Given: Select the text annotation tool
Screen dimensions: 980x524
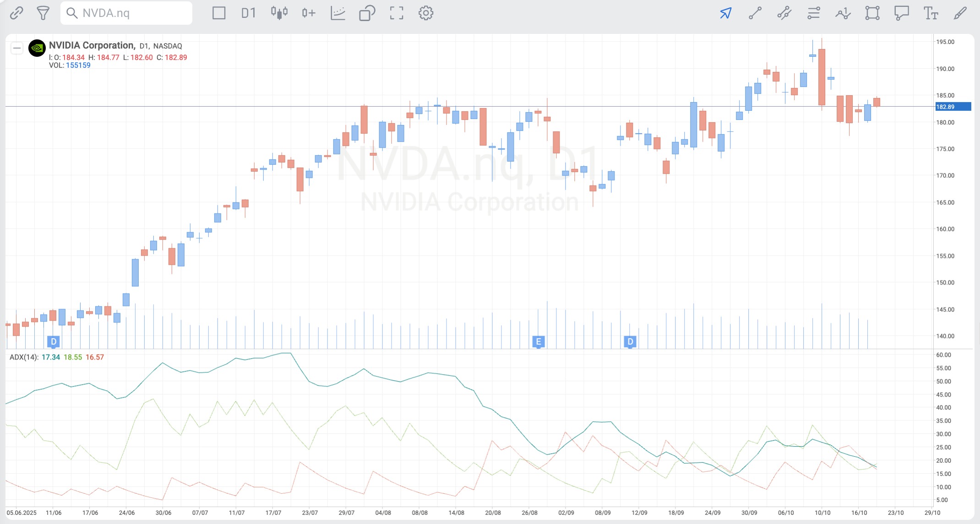Looking at the screenshot, I should [x=931, y=13].
